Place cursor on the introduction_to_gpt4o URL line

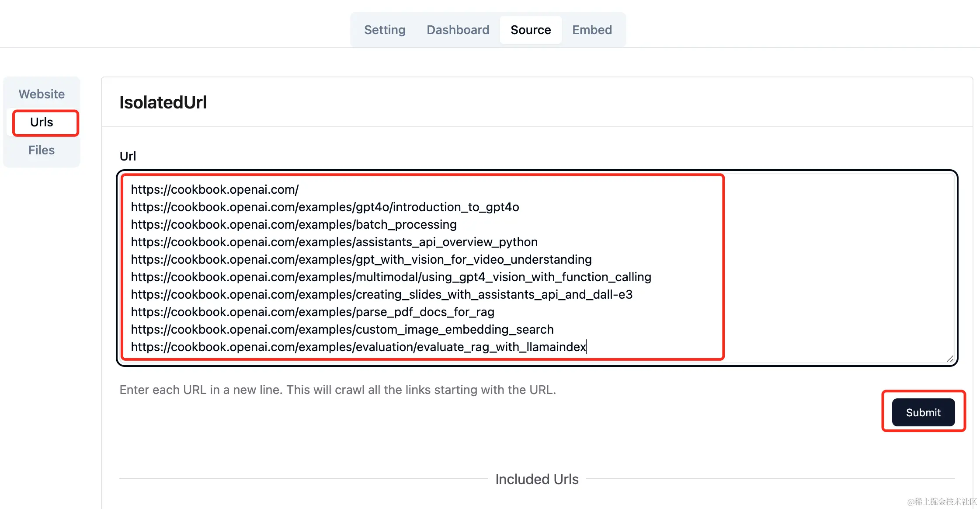325,207
